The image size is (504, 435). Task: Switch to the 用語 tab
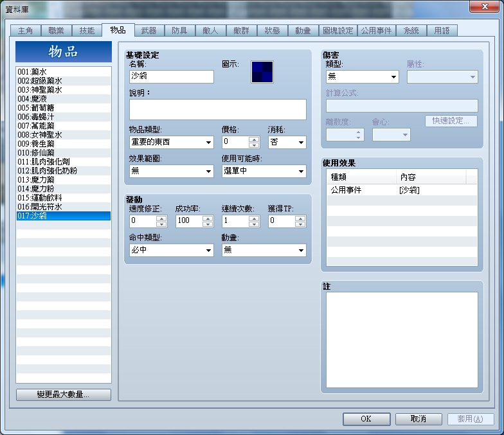(442, 31)
